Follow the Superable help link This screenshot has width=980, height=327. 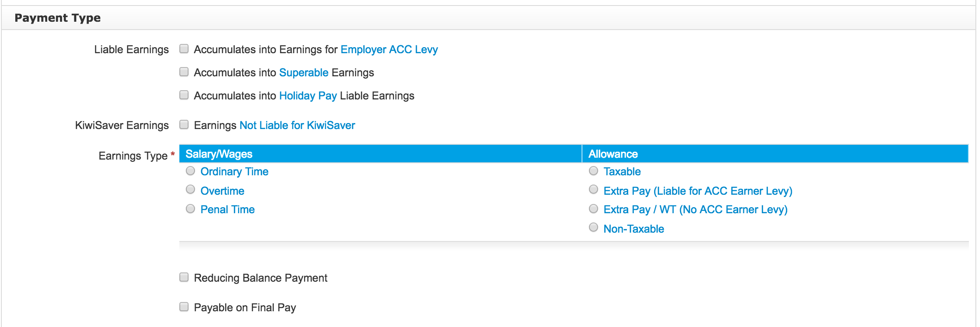pos(304,73)
